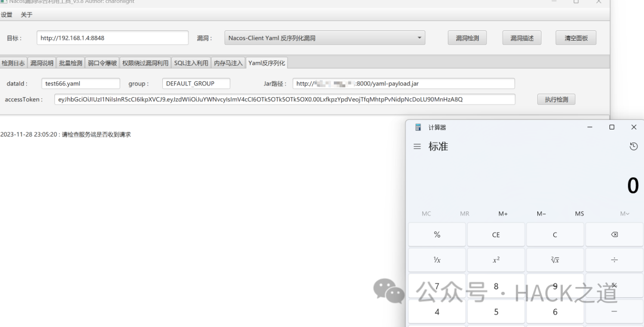
Task: Click the reciprocal 1/x key
Action: [437, 260]
